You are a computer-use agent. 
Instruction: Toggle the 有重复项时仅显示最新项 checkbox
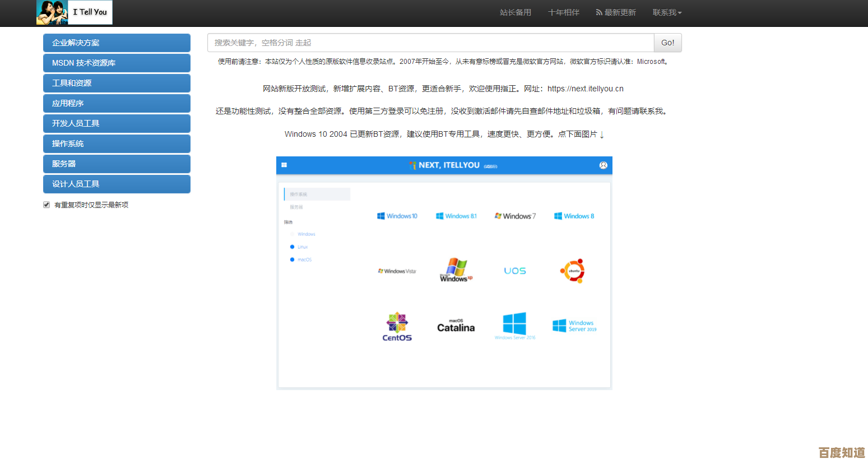pyautogui.click(x=47, y=205)
